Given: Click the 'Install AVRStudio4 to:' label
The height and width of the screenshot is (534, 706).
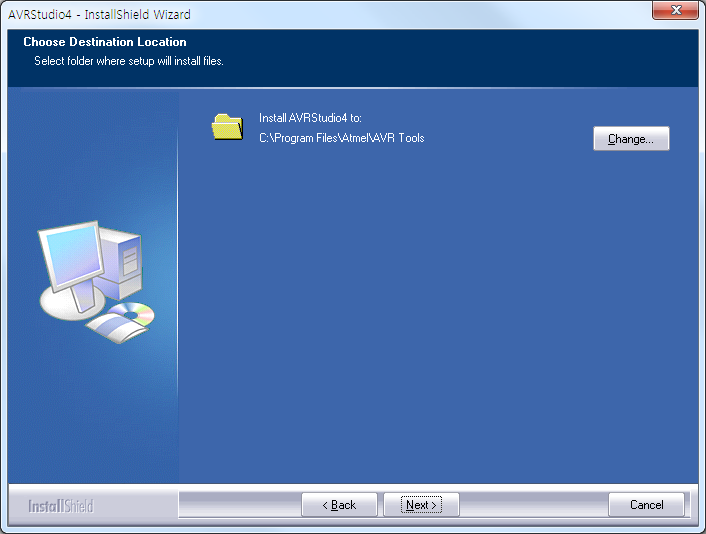Looking at the screenshot, I should click(x=310, y=118).
